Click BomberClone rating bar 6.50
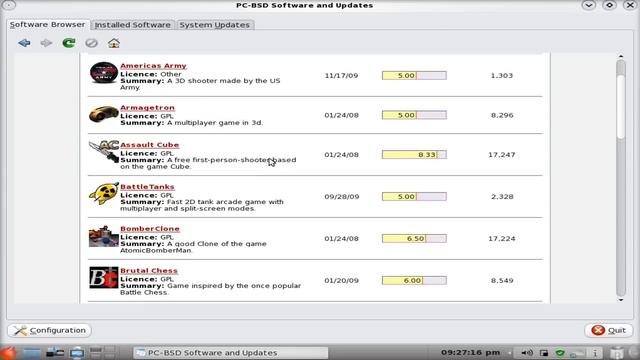 (414, 238)
